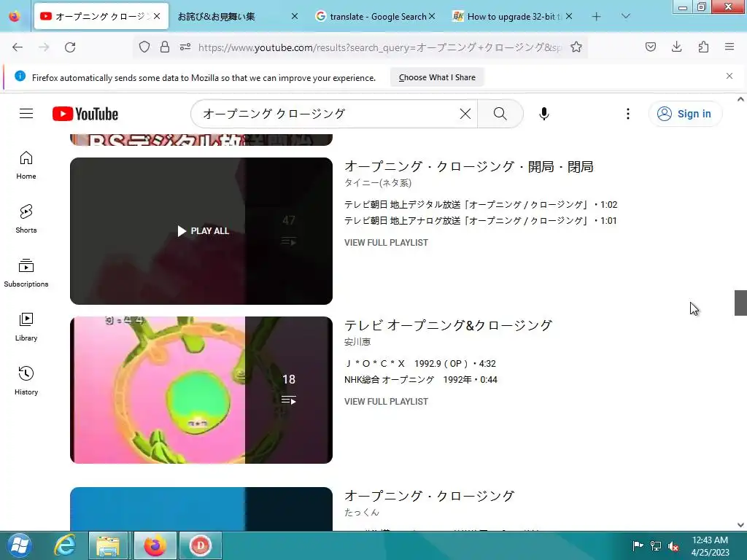
Task: Dismiss the Firefox data notification bar
Action: click(x=729, y=76)
